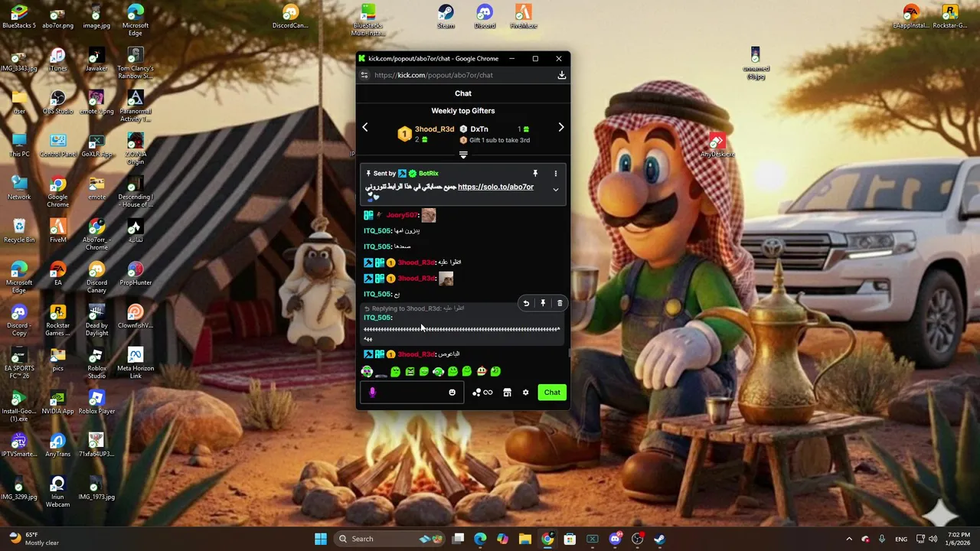Viewport: 980px width, 551px height.
Task: Click the chat message input field
Action: [x=413, y=393]
